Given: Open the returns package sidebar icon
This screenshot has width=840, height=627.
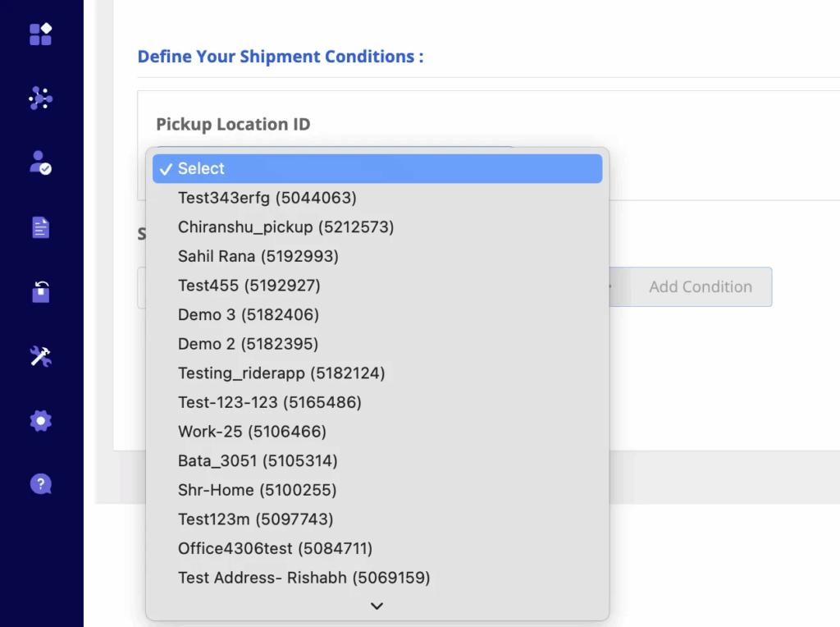Looking at the screenshot, I should (x=41, y=291).
